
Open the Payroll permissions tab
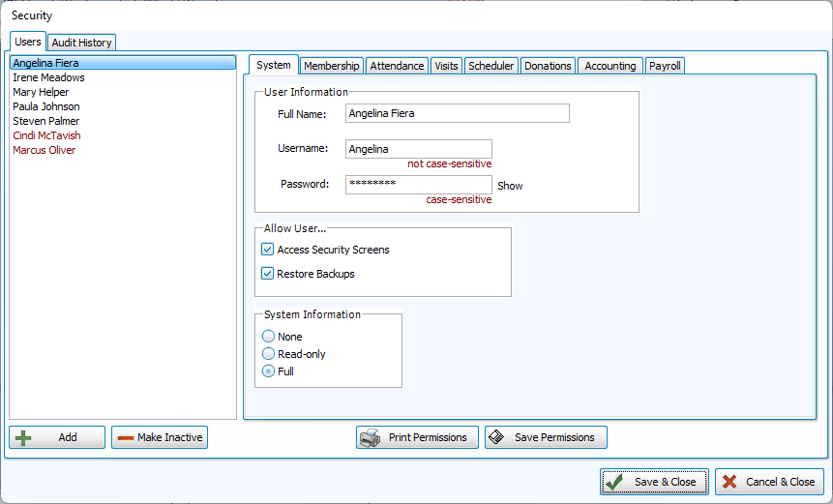tap(665, 66)
